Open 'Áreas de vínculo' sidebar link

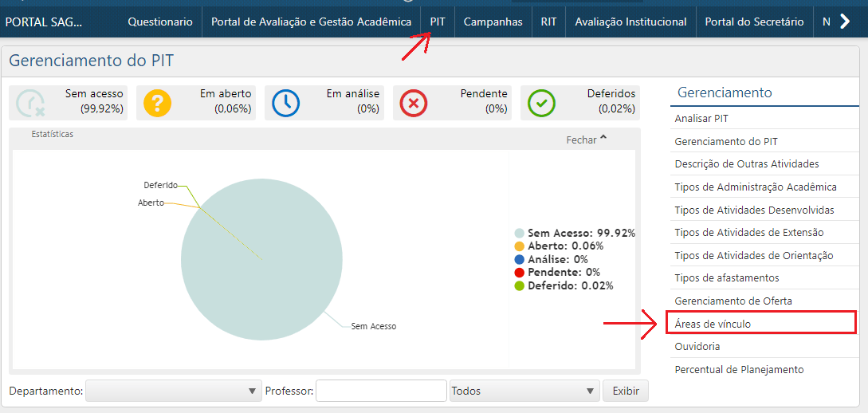(713, 324)
